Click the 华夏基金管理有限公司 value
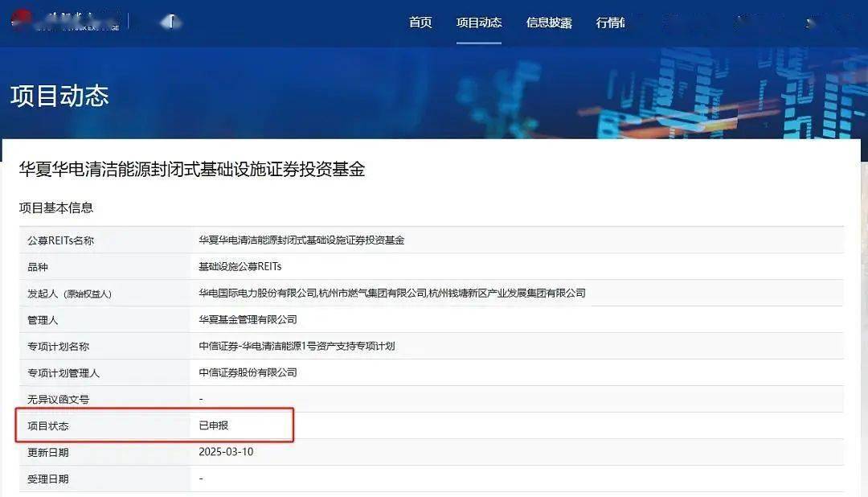This screenshot has width=868, height=497. (x=248, y=319)
